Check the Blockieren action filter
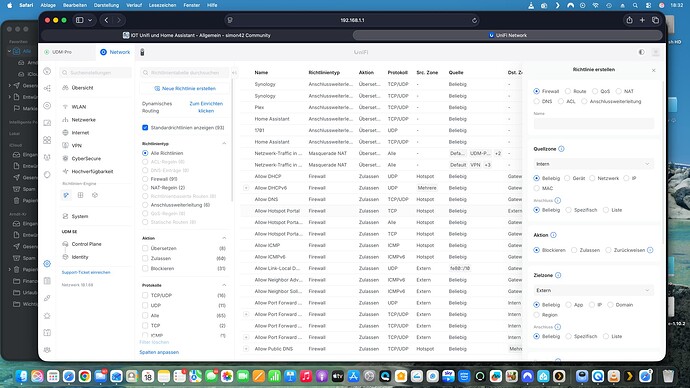 coord(145,268)
